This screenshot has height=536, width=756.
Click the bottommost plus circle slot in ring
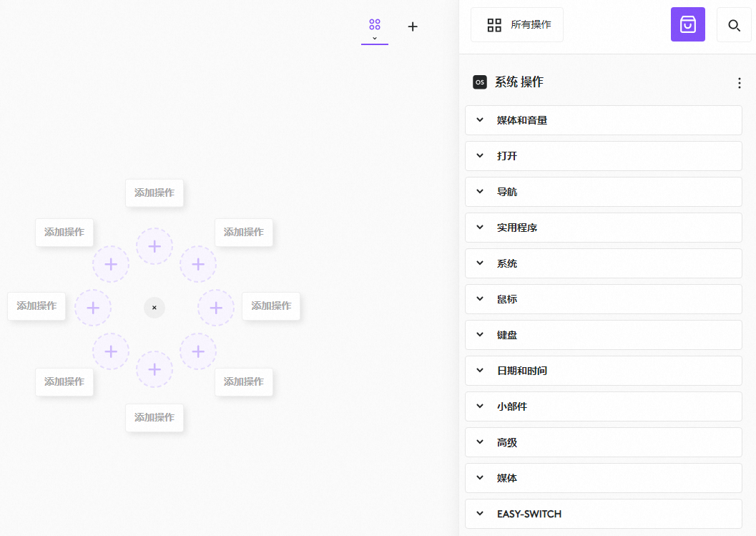[x=154, y=369]
